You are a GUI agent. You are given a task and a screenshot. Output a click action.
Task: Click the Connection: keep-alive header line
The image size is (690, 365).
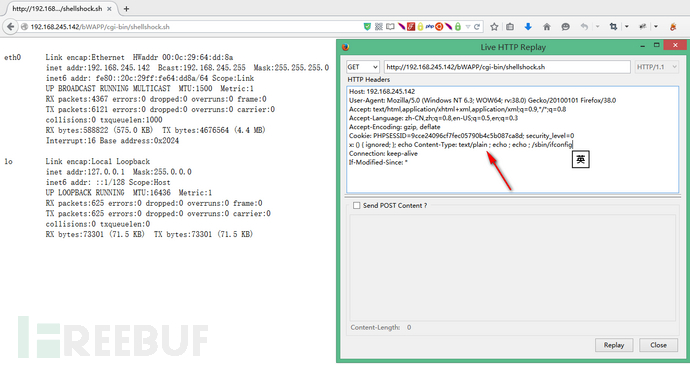pos(383,153)
